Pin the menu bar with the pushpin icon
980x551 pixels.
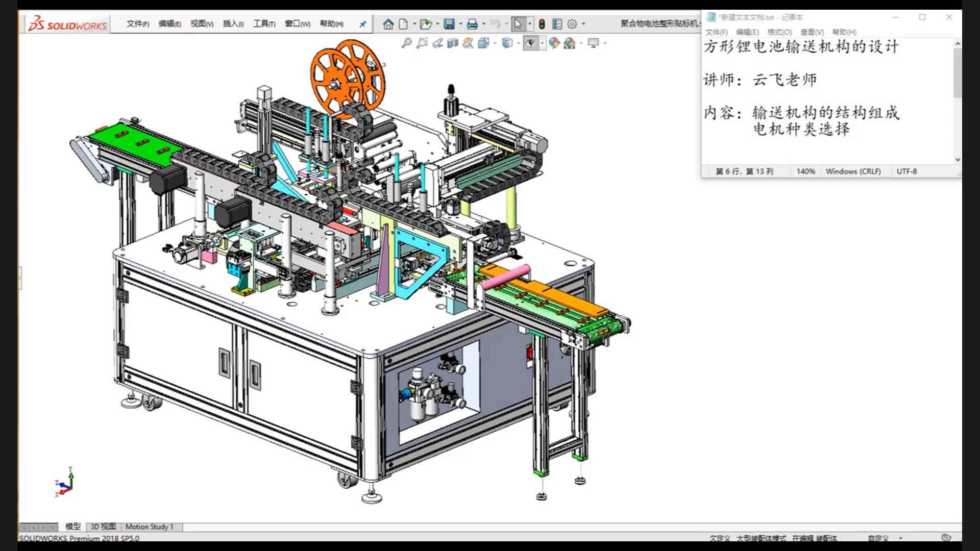coord(362,24)
